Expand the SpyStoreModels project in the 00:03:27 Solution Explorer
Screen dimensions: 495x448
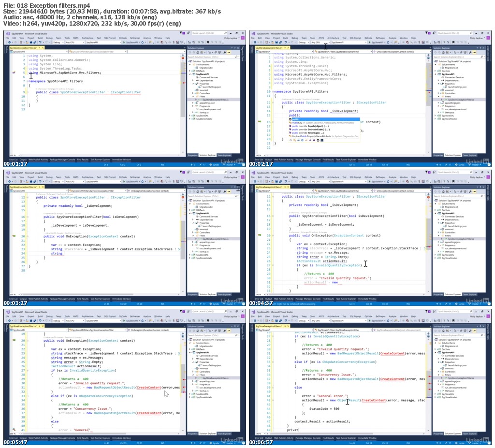click(189, 258)
